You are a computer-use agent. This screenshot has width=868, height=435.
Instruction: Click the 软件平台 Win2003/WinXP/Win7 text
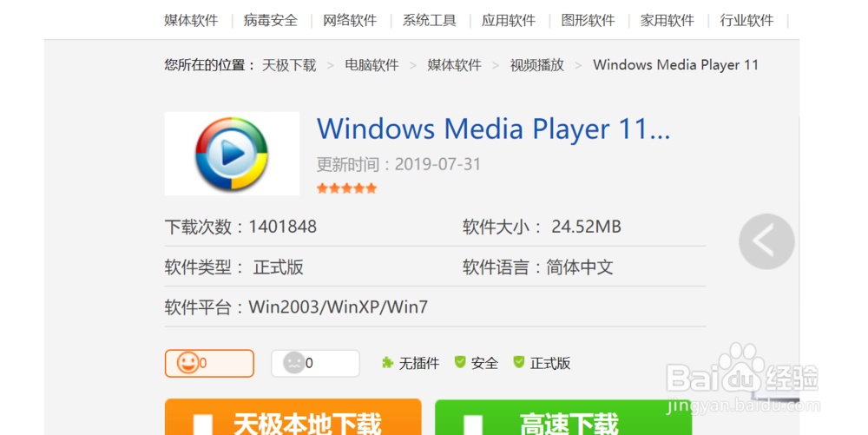point(297,307)
